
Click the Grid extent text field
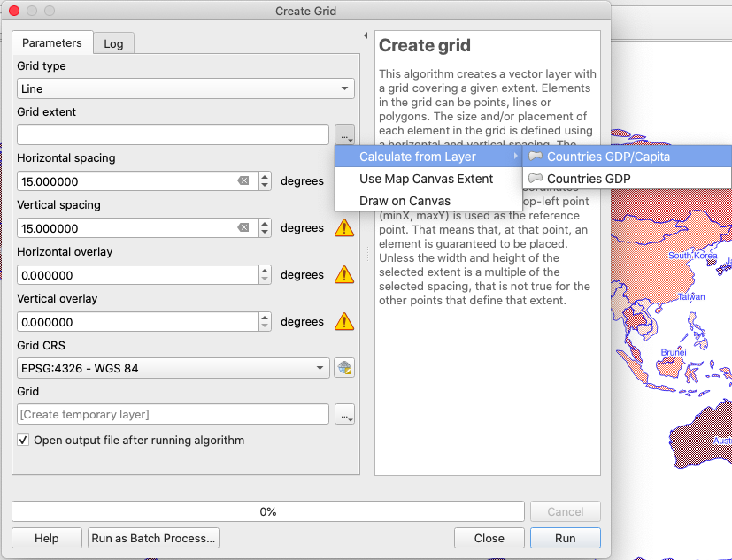[173, 135]
